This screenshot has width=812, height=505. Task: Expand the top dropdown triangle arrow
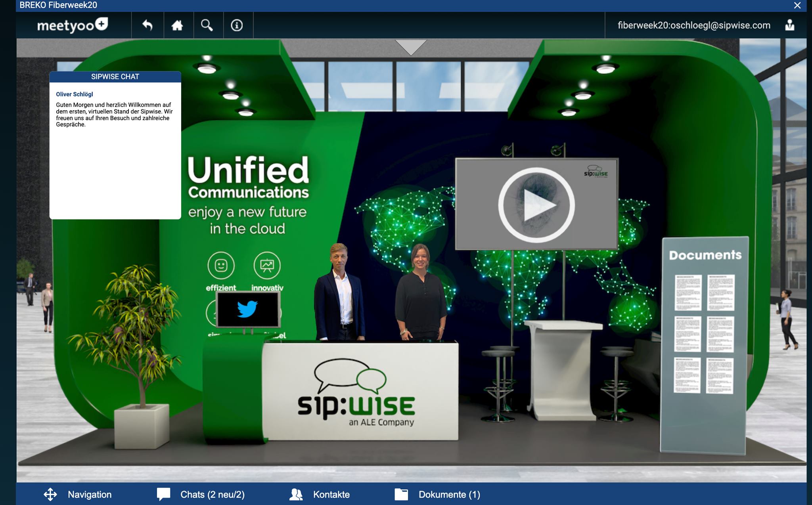tap(411, 47)
